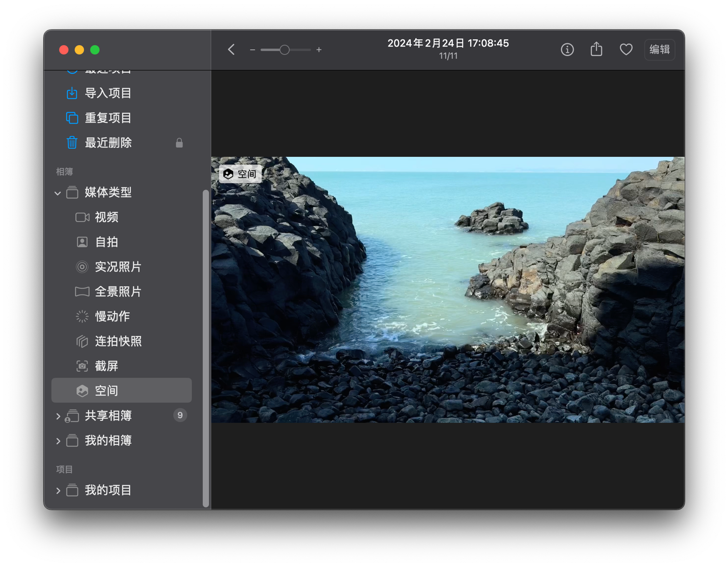Click the badge 9 on 共享相簿
The width and height of the screenshot is (728, 567).
(x=180, y=415)
